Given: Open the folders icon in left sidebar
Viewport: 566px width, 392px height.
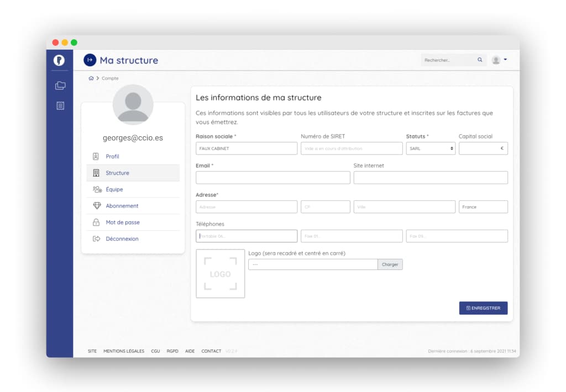Looking at the screenshot, I should pos(60,86).
